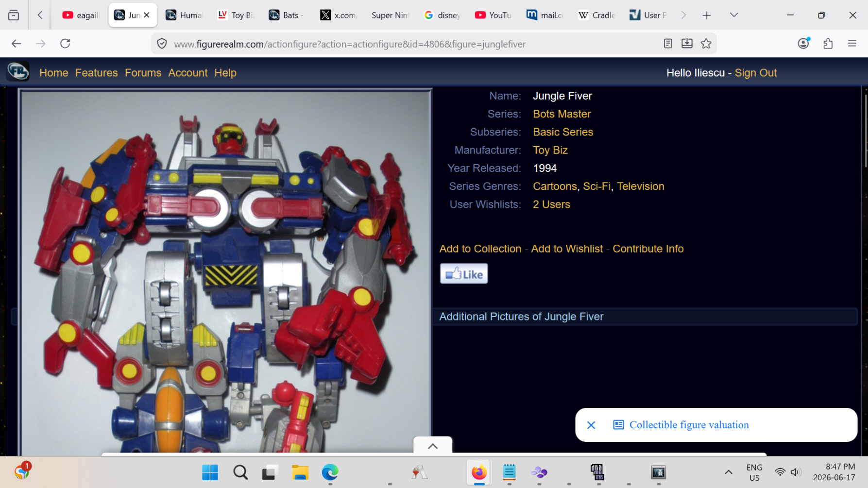Click the site security shield icon
The image size is (868, 488).
(162, 44)
